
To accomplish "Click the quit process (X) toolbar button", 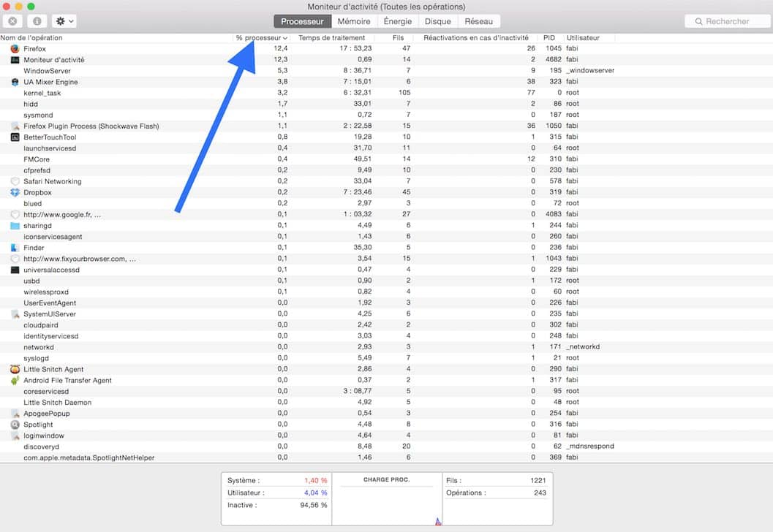I will (x=13, y=21).
